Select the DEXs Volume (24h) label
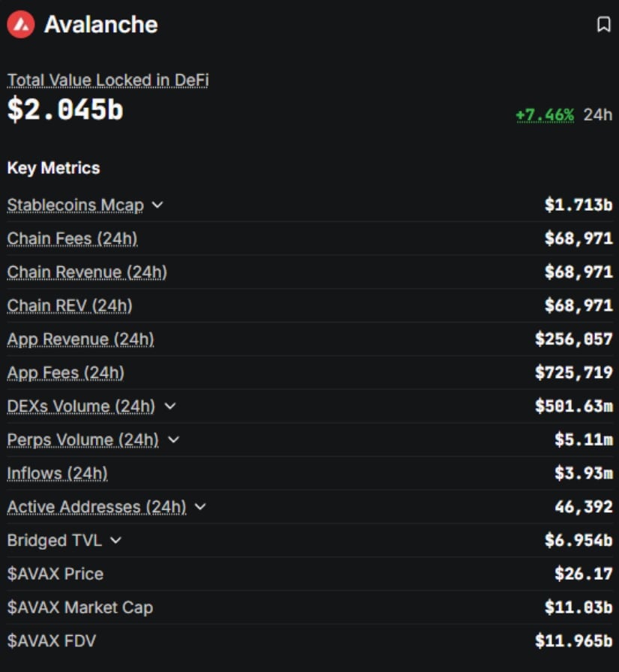The image size is (619, 672). pos(82,406)
